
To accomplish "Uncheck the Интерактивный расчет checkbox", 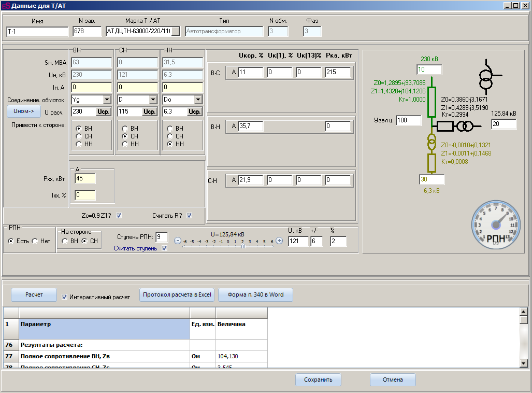I will (65, 297).
